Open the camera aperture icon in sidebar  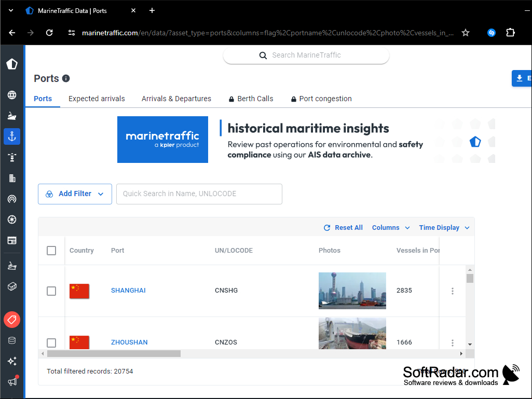pos(12,219)
